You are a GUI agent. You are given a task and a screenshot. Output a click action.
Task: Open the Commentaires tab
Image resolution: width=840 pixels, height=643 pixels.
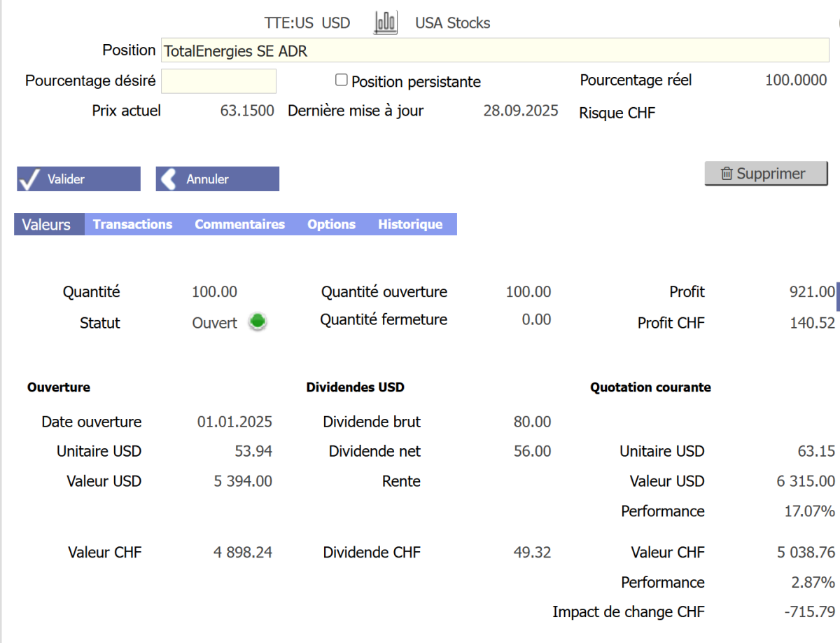(239, 224)
